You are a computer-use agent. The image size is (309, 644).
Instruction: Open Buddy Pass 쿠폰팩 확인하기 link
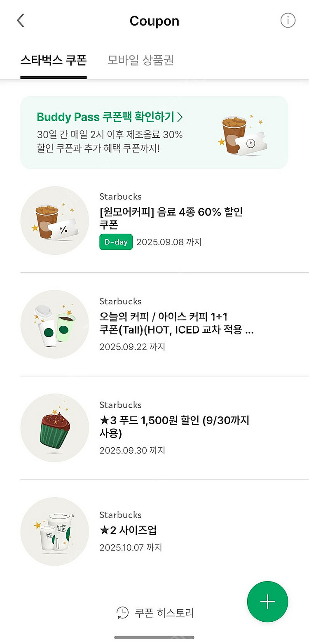105,117
